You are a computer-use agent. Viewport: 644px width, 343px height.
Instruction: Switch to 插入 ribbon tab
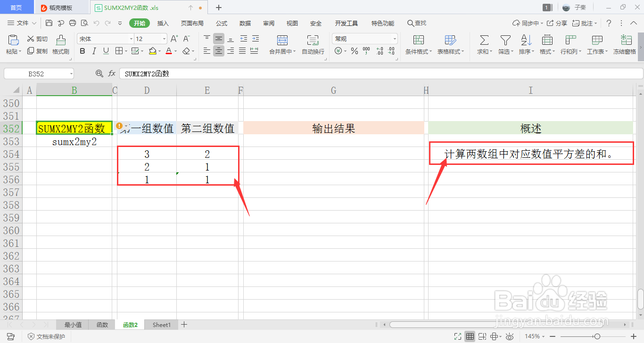163,23
